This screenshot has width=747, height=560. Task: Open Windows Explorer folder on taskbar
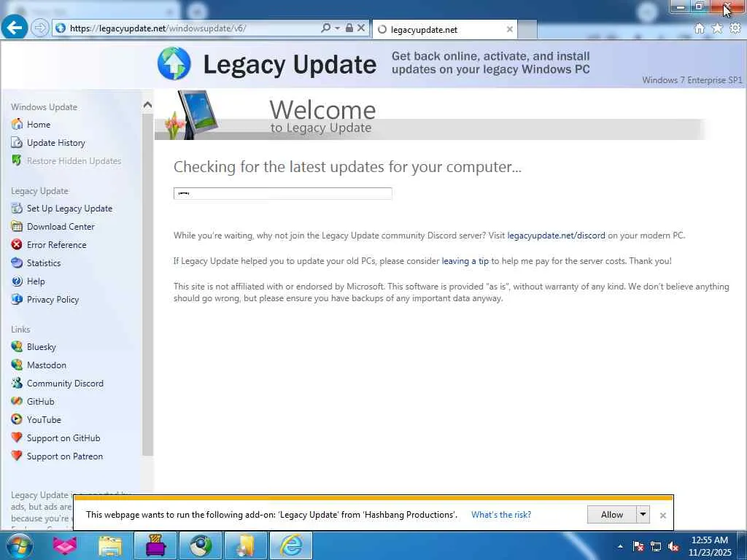pos(110,545)
